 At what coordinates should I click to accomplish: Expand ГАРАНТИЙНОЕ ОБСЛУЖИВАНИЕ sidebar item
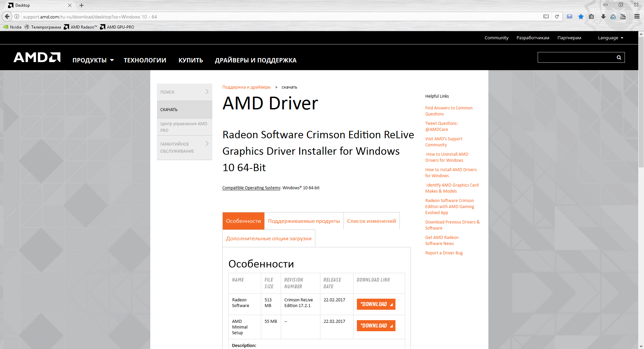point(184,148)
